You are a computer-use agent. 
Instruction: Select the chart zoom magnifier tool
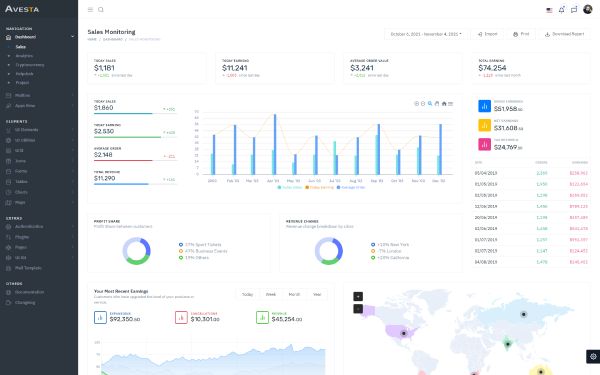click(x=430, y=104)
